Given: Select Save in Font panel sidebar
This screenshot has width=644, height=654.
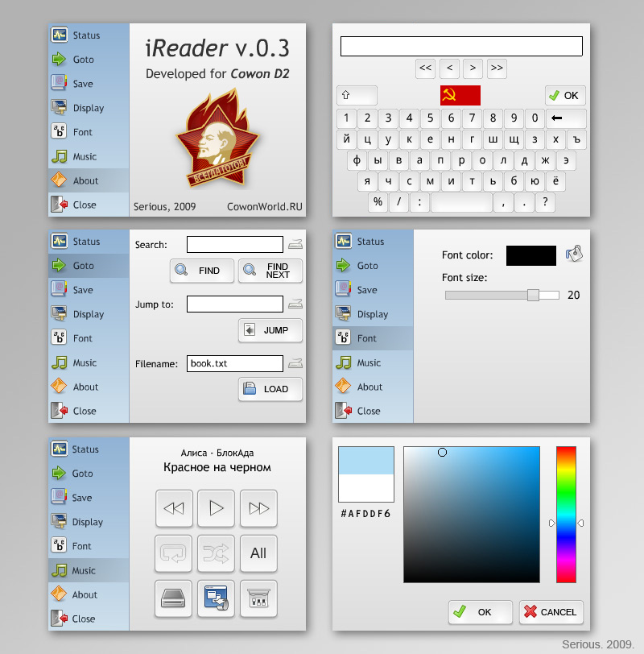Looking at the screenshot, I should 373,289.
